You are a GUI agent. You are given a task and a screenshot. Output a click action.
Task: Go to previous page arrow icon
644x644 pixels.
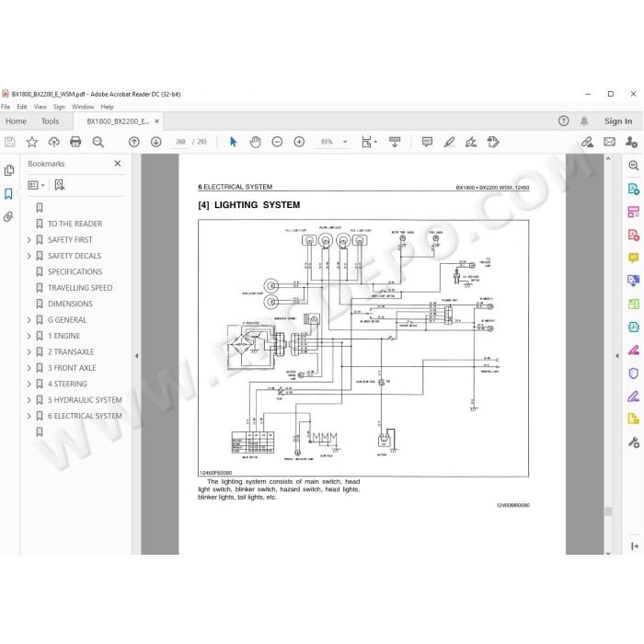(134, 142)
